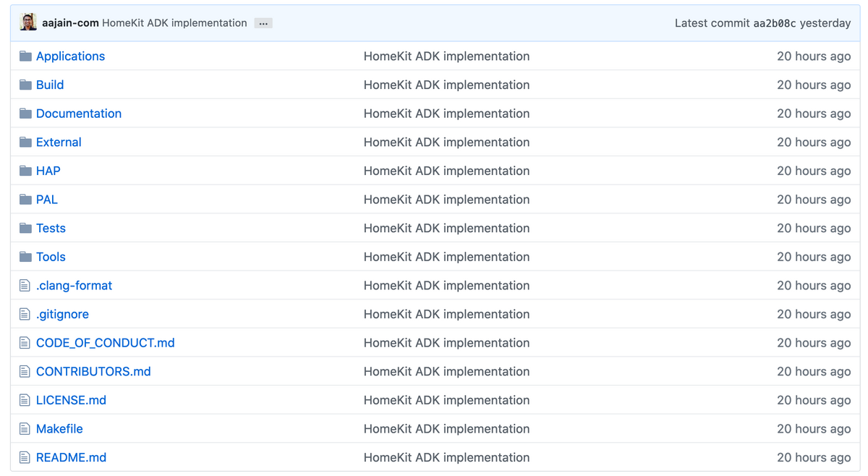Click the PAL folder icon
This screenshot has height=476, width=868.
(25, 200)
